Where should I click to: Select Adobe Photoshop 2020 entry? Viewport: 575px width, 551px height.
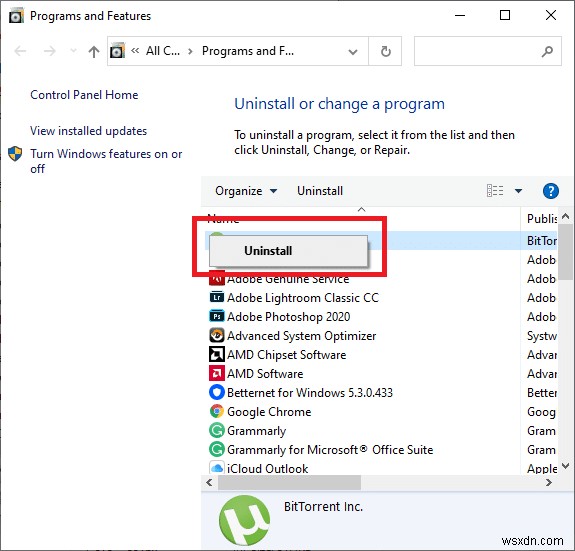coord(288,317)
